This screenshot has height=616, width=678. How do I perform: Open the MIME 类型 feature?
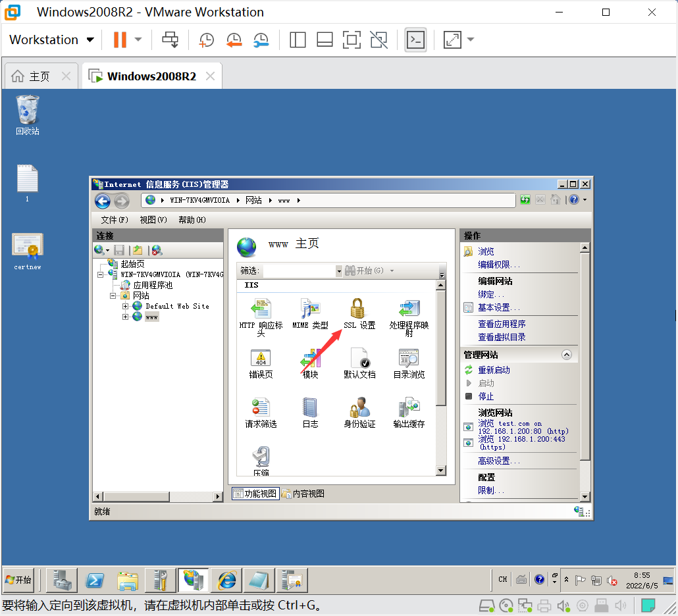click(311, 309)
